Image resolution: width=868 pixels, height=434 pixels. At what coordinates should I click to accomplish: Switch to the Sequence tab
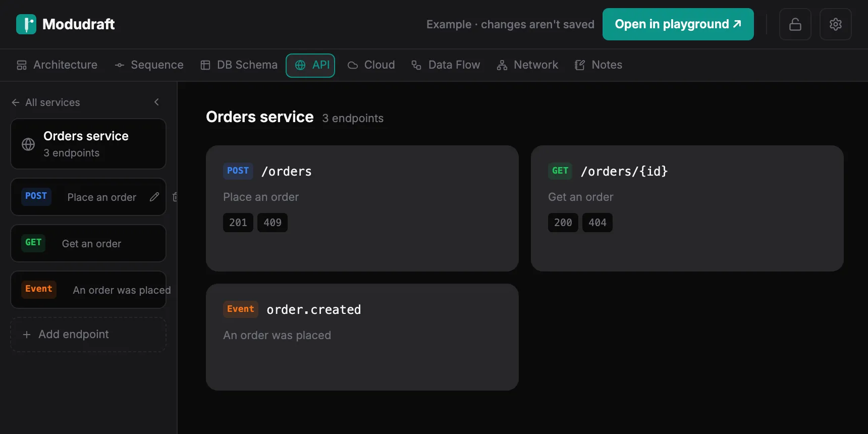coord(149,65)
